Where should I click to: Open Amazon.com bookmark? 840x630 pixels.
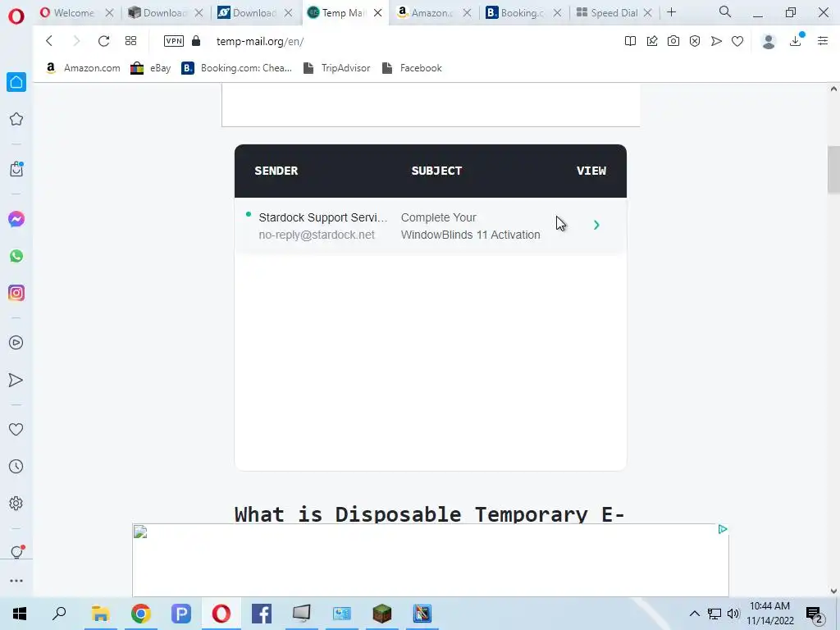pyautogui.click(x=83, y=68)
